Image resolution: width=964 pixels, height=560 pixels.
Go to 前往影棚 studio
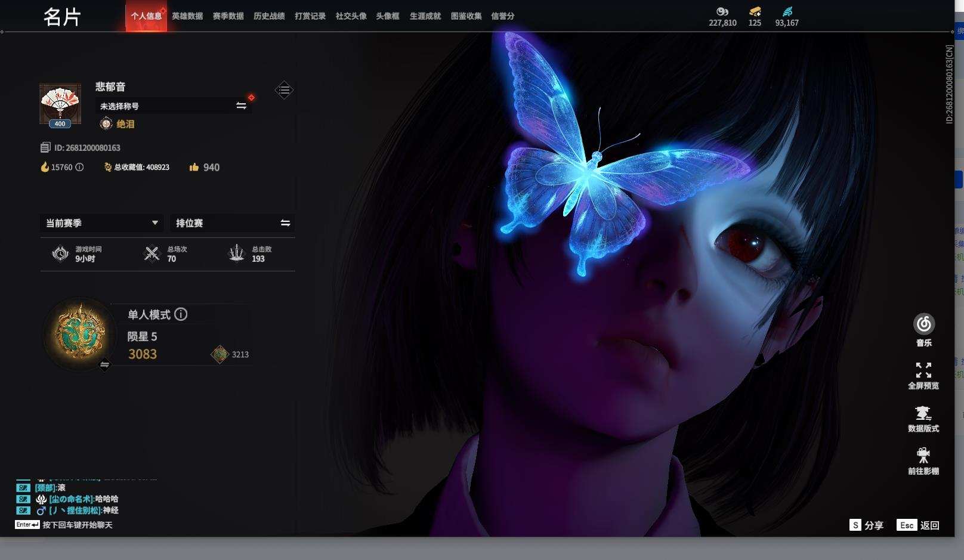point(923,462)
